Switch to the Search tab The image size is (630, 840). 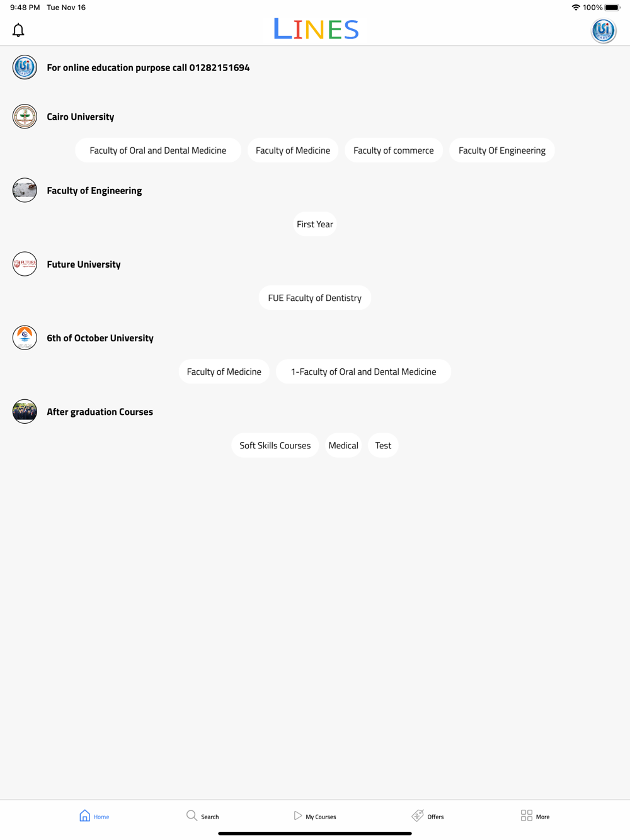click(202, 816)
